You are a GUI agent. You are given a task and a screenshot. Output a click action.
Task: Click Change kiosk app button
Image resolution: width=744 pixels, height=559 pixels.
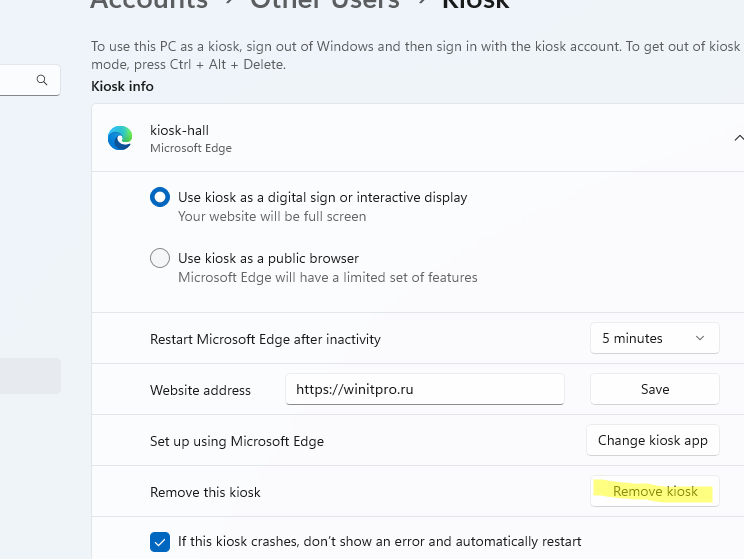coord(653,440)
